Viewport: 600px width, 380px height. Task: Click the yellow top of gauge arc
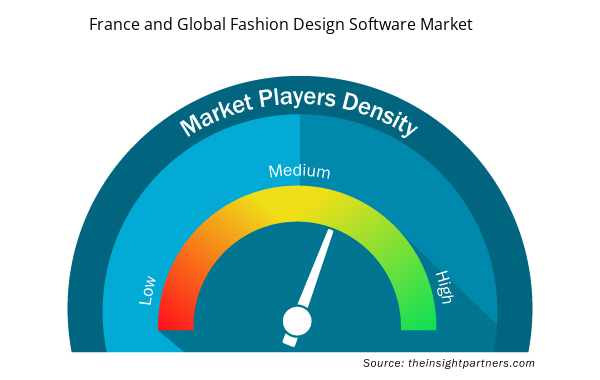pos(297,204)
